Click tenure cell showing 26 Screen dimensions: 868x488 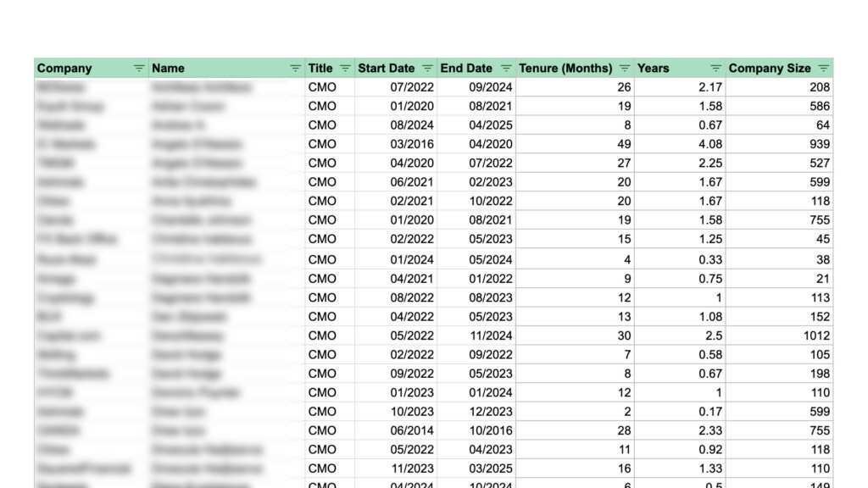click(575, 87)
